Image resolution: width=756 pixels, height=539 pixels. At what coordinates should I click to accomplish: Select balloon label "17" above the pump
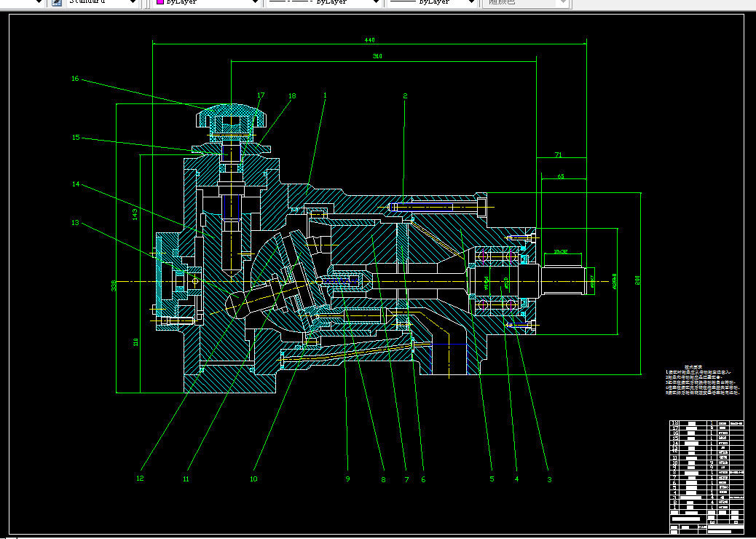pos(261,95)
